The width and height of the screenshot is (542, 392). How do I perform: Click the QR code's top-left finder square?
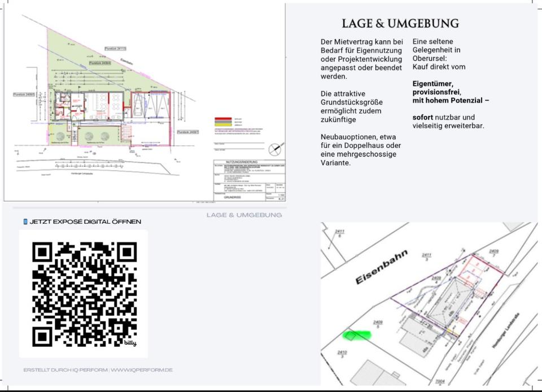coord(43,253)
